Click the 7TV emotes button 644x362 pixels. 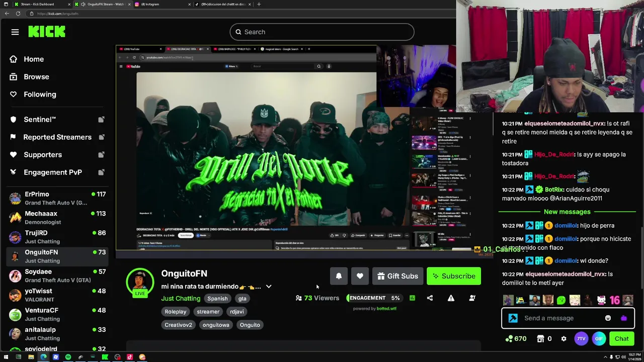(581, 339)
